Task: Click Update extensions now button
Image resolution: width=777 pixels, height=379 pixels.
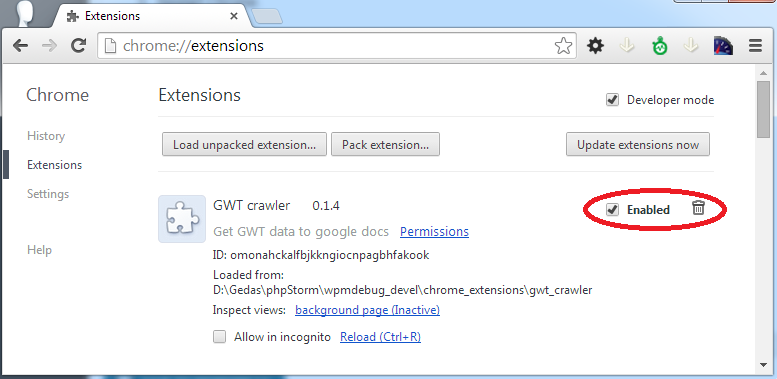Action: pyautogui.click(x=638, y=145)
